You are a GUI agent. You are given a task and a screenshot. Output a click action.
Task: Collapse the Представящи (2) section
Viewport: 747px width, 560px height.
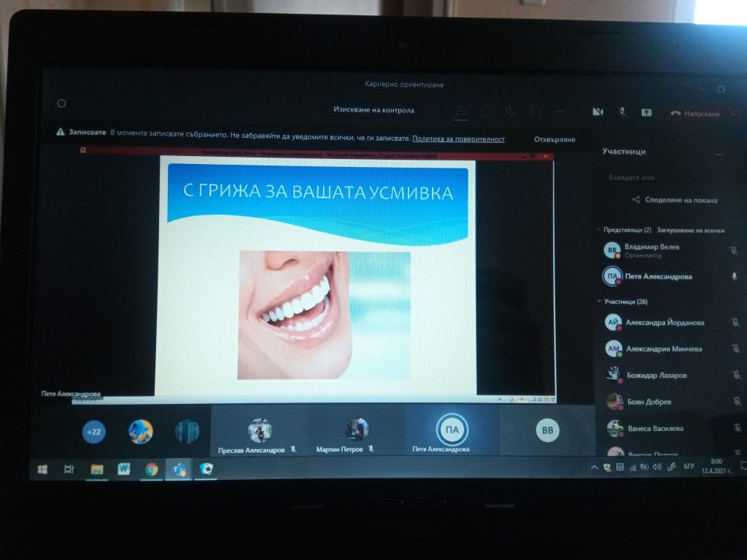click(599, 230)
